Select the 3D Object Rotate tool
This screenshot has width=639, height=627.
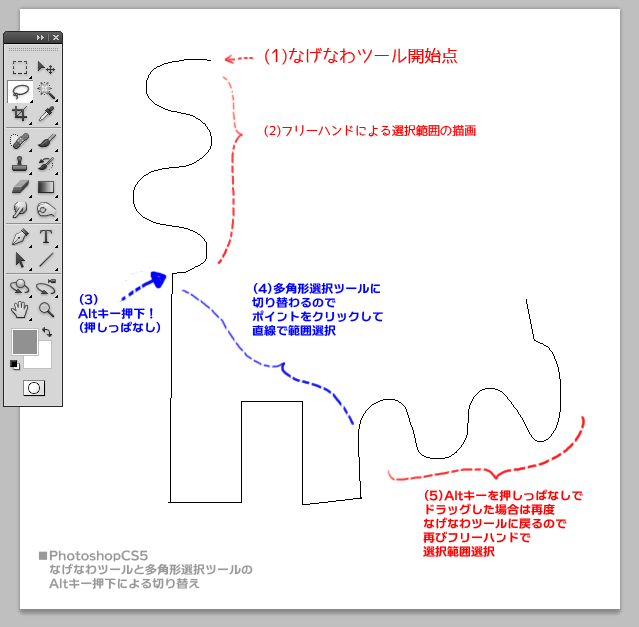click(x=20, y=287)
